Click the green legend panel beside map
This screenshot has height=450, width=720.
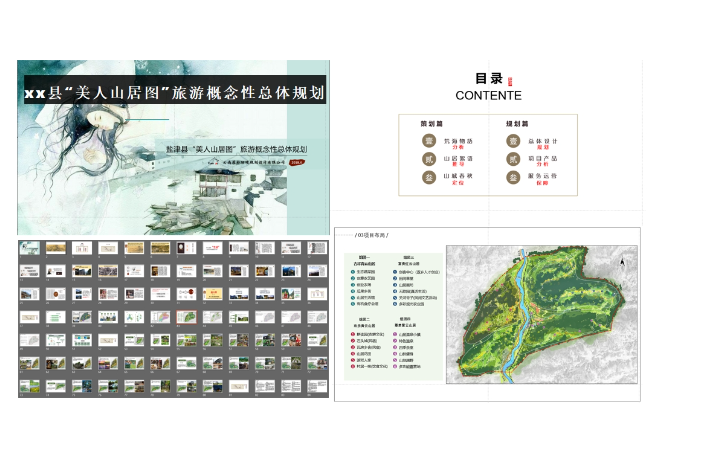point(394,316)
